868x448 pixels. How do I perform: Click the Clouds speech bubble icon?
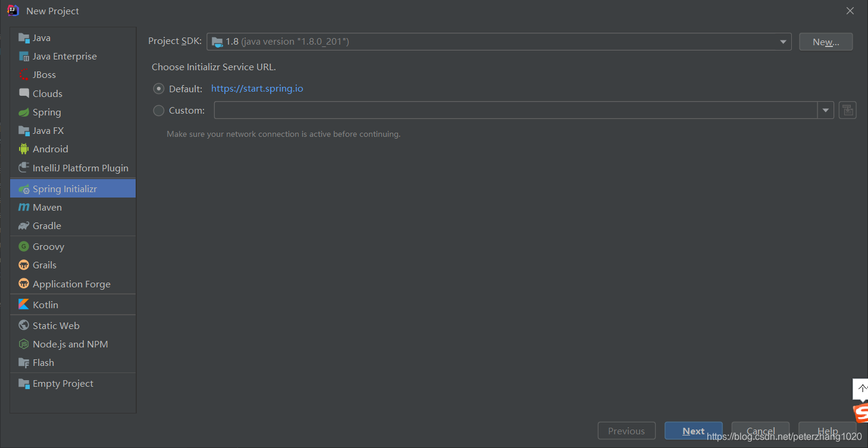coord(24,93)
